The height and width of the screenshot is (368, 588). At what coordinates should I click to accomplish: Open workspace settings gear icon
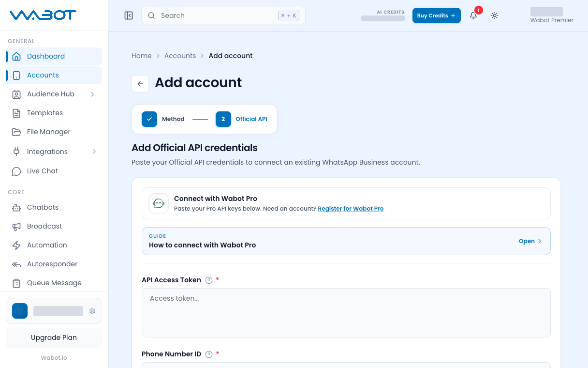tap(92, 311)
